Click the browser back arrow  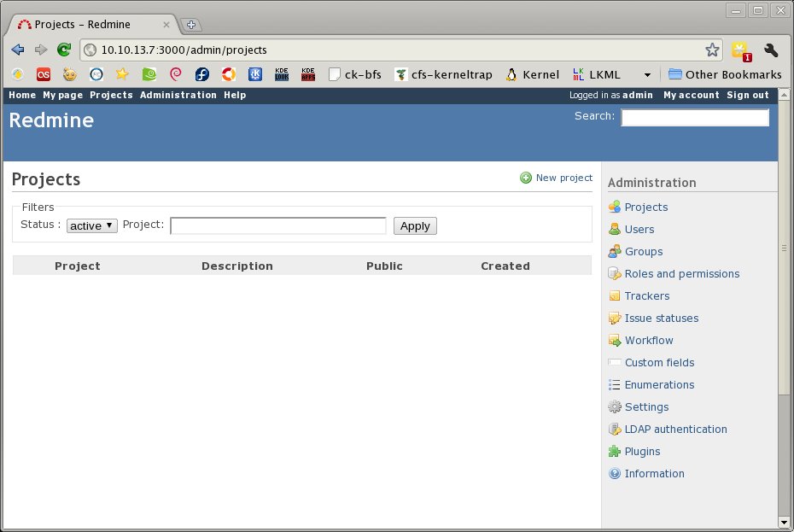click(x=18, y=50)
